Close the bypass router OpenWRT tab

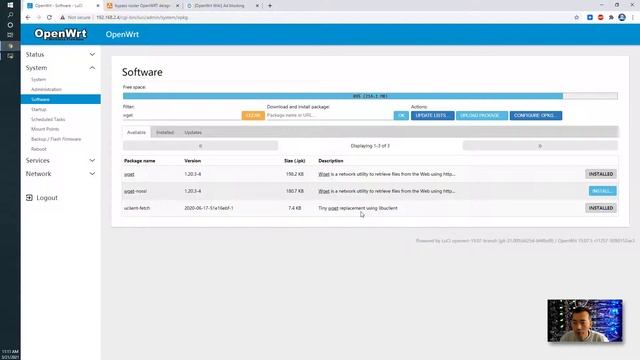point(178,6)
